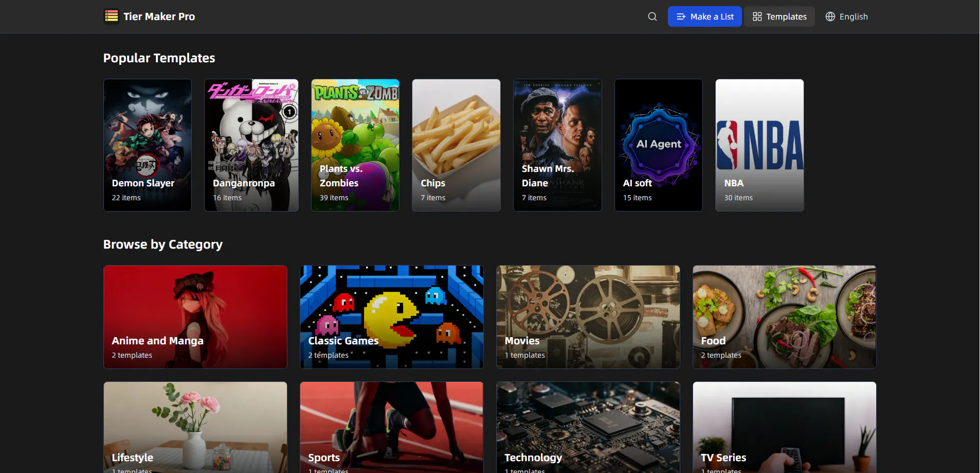
Task: Click the list icon in Make a List
Action: point(681,16)
